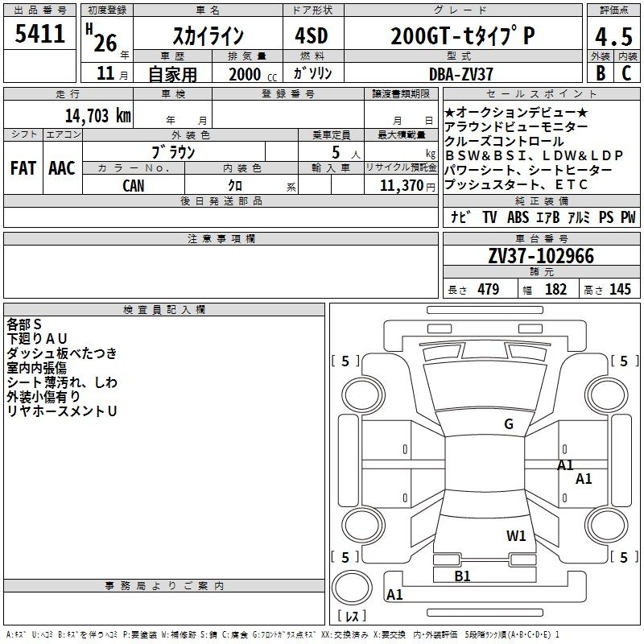The height and width of the screenshot is (644, 644).
Task: Click アラウンドビューモニター sales point
Action: click(516, 127)
